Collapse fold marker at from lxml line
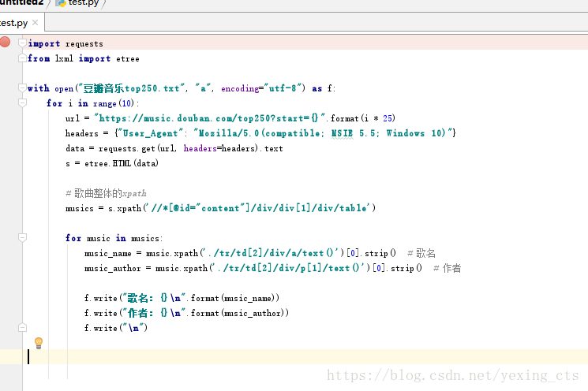 coord(22,58)
